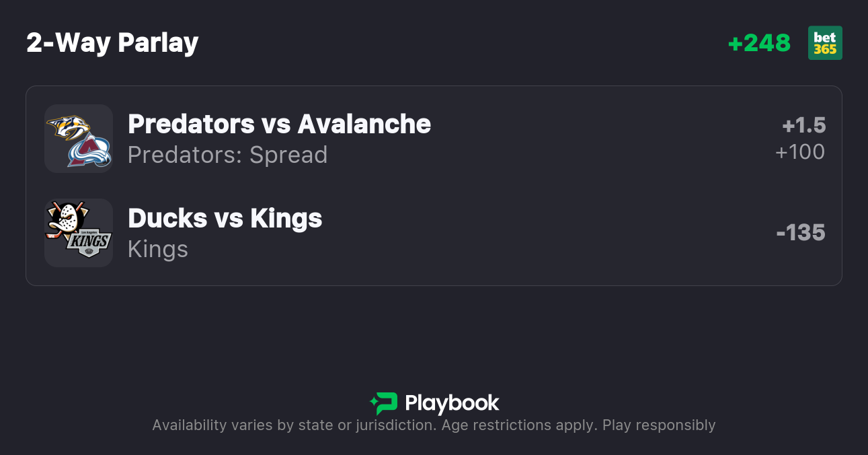Viewport: 868px width, 455px height.
Task: Click the 'Play responsibly' text
Action: click(x=659, y=425)
